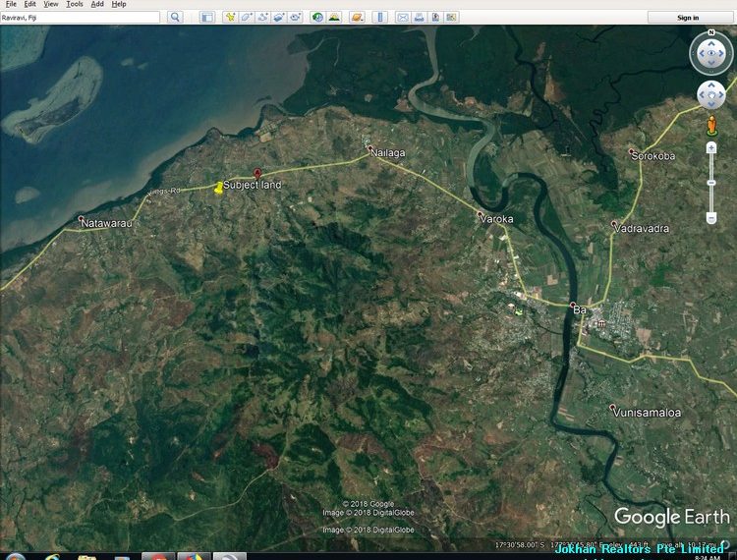The image size is (737, 560).
Task: Print the current map view
Action: [420, 18]
